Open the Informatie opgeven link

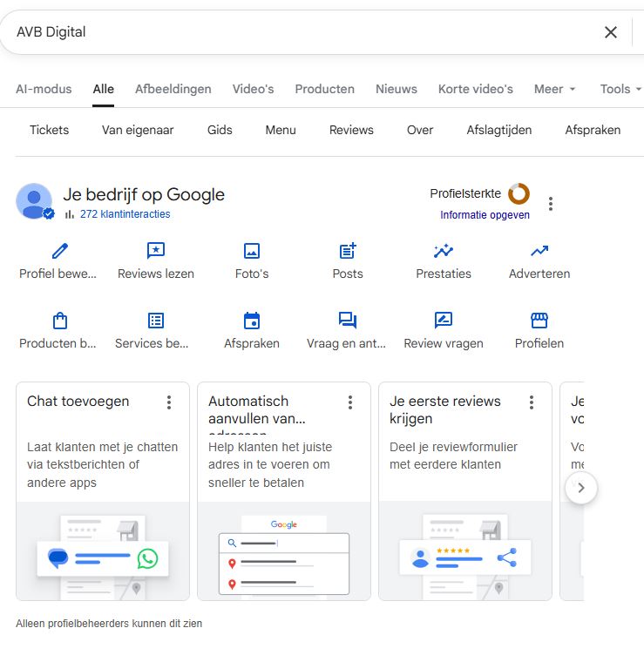485,215
